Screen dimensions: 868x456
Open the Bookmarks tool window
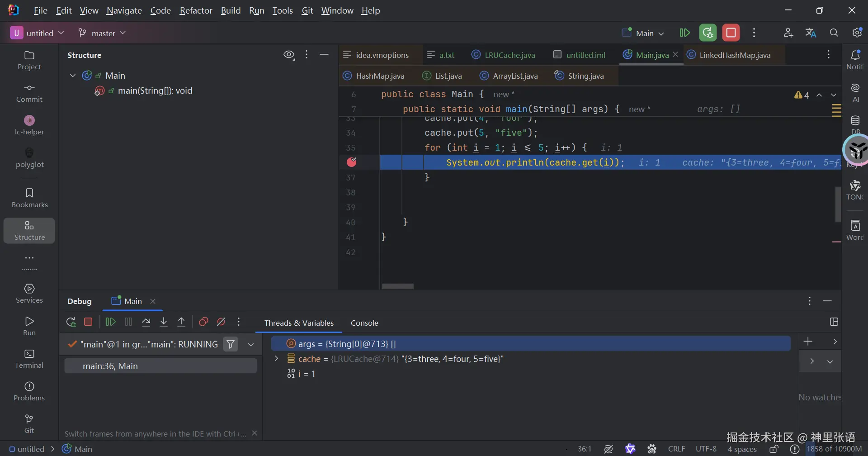pos(29,198)
